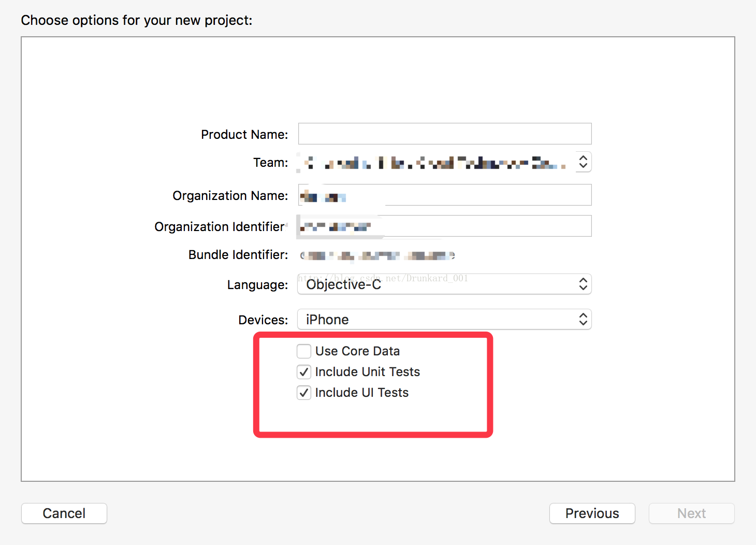The image size is (756, 545).
Task: Expand the Devices dropdown showing iPhone
Action: [x=444, y=320]
